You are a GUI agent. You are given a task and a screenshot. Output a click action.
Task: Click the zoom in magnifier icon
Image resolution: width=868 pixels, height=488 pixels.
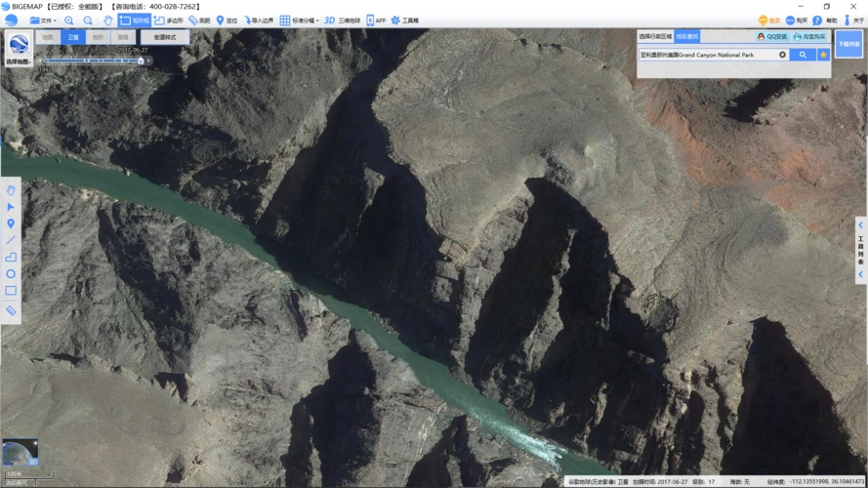pos(69,20)
